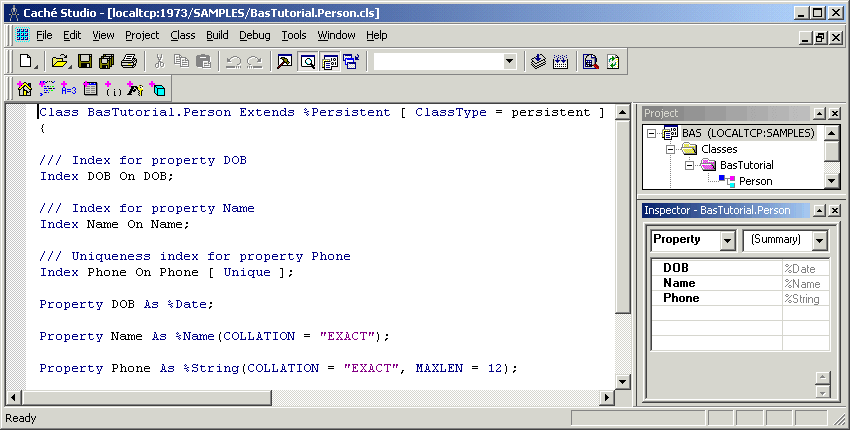Save the class with the floppy disk icon
This screenshot has height=430, width=850.
[x=84, y=61]
